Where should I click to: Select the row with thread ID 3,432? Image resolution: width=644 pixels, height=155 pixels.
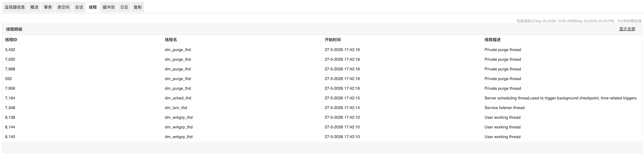click(x=322, y=50)
